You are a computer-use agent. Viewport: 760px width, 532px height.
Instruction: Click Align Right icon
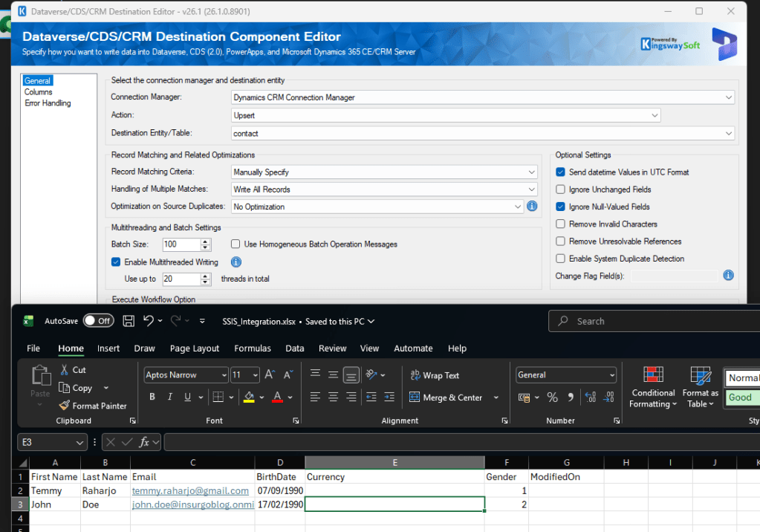coord(351,398)
